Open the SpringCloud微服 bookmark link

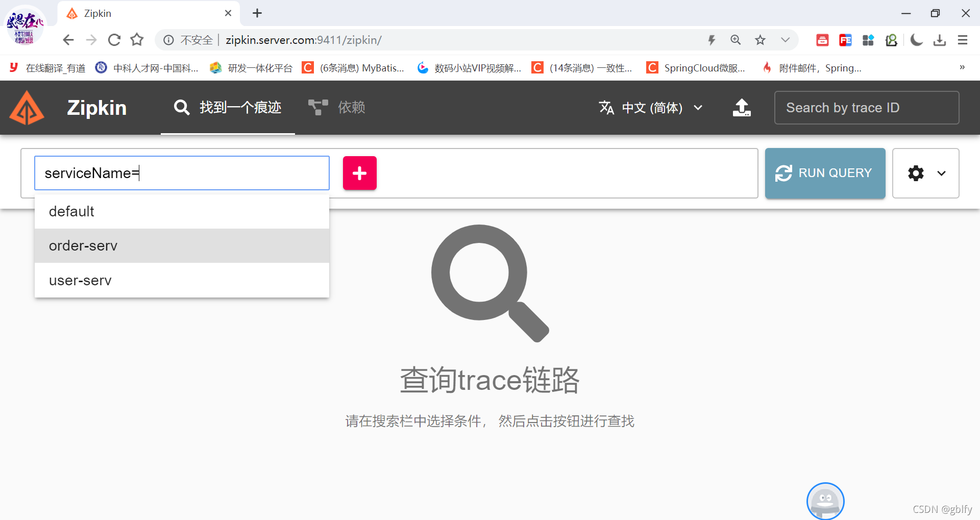point(696,67)
